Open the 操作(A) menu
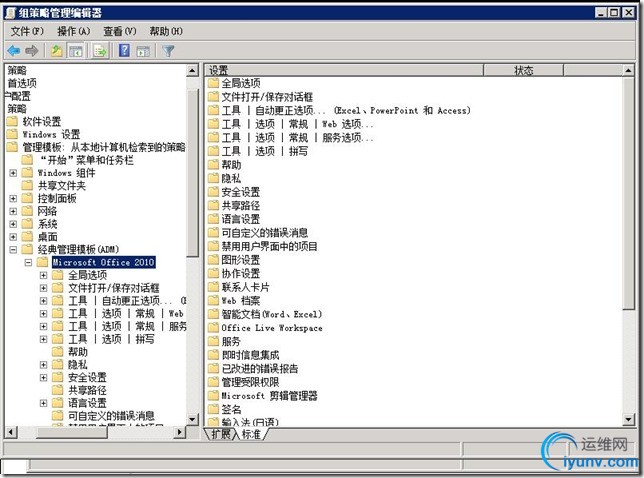 pos(74,31)
